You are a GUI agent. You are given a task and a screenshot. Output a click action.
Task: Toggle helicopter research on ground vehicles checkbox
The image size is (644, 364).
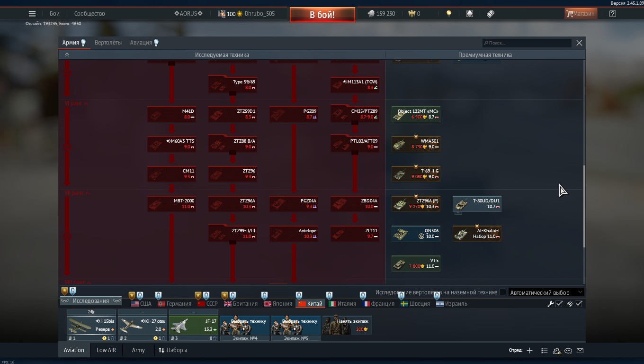click(x=503, y=292)
